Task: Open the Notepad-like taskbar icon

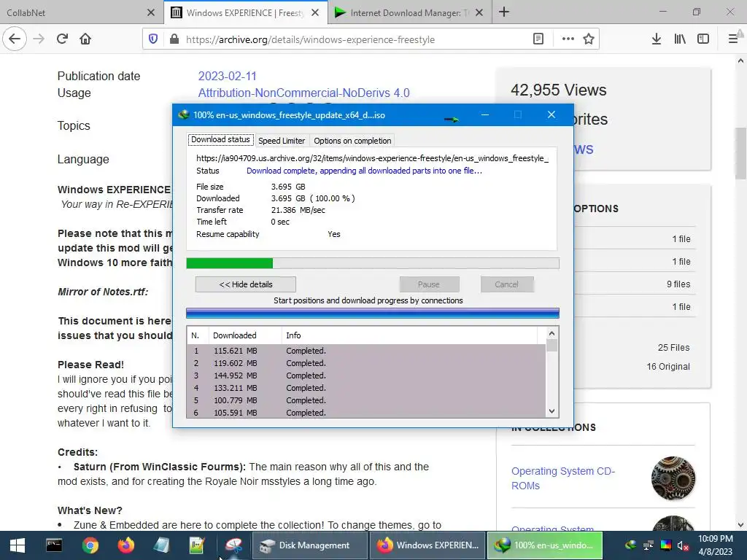Action: point(161,545)
